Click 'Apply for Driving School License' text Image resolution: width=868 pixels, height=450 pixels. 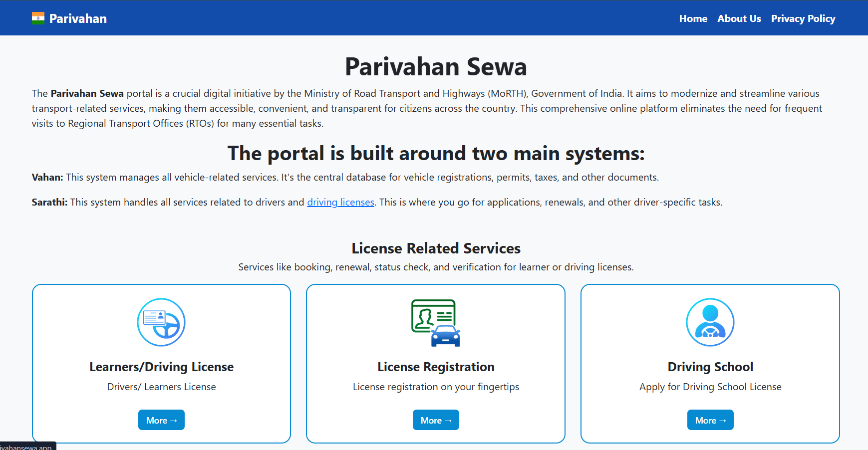[710, 387]
